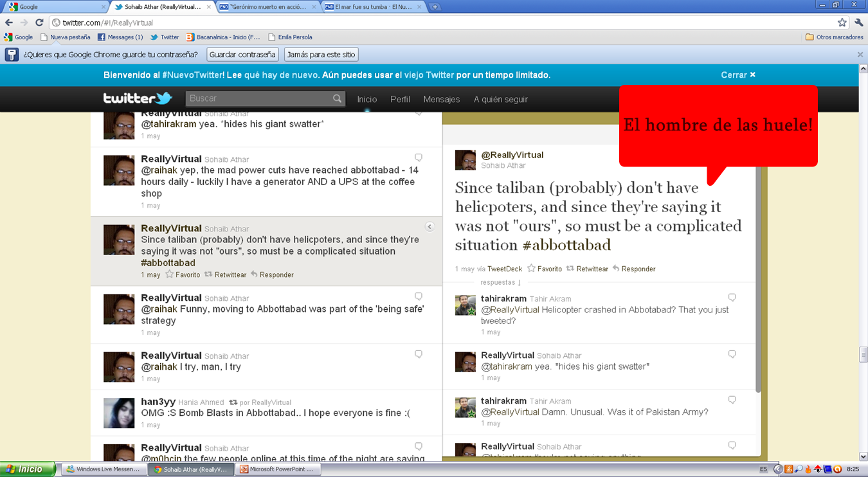Click Responder in the detail pane
The image size is (868, 477).
pyautogui.click(x=634, y=269)
